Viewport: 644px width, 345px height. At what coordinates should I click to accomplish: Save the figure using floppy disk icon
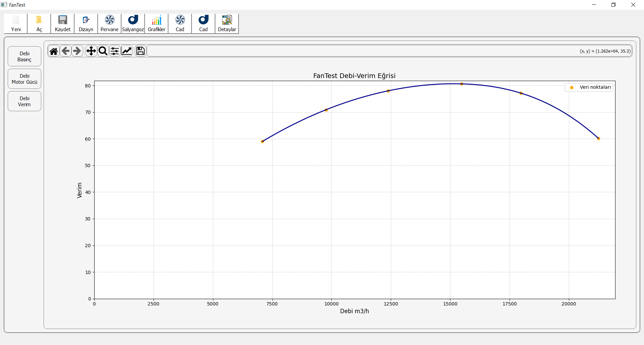(x=141, y=51)
